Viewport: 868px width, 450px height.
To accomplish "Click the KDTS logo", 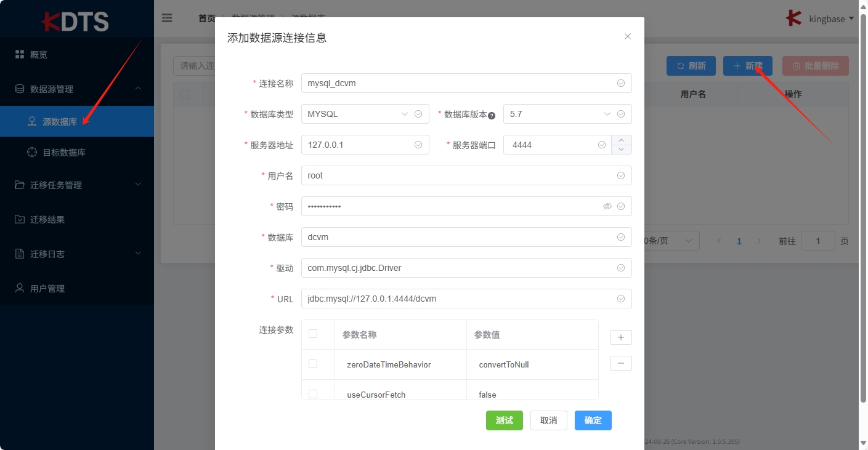I will (76, 22).
